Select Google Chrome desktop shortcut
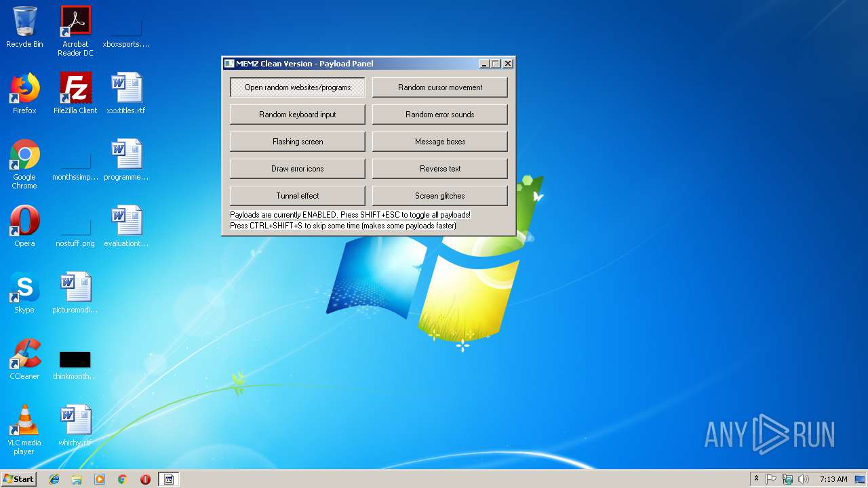868x488 pixels. 24,164
